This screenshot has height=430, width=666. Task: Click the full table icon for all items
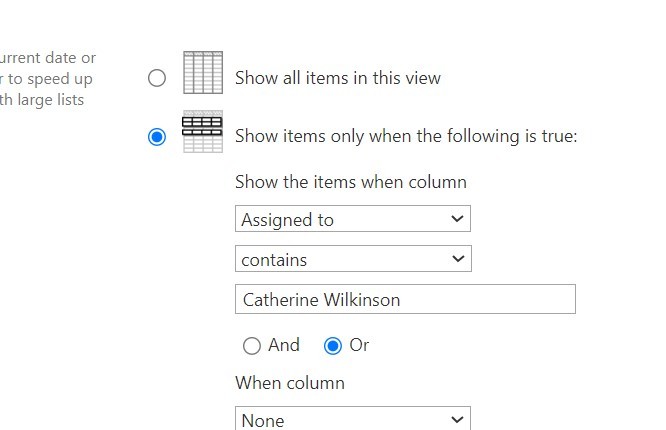[203, 73]
